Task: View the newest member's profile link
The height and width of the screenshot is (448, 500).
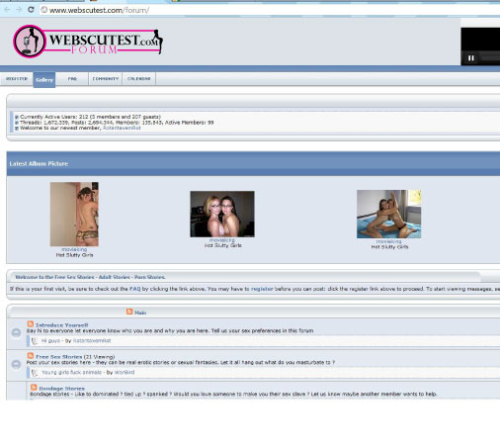Action: coord(122,128)
